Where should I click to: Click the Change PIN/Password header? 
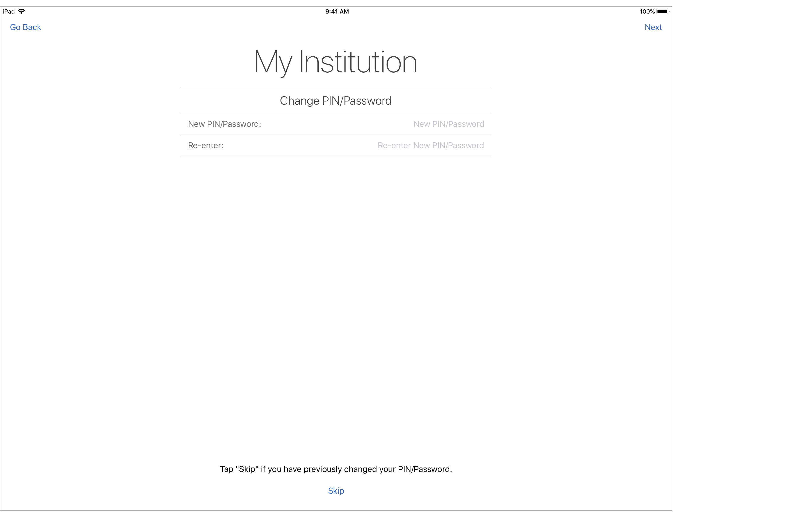click(x=336, y=100)
